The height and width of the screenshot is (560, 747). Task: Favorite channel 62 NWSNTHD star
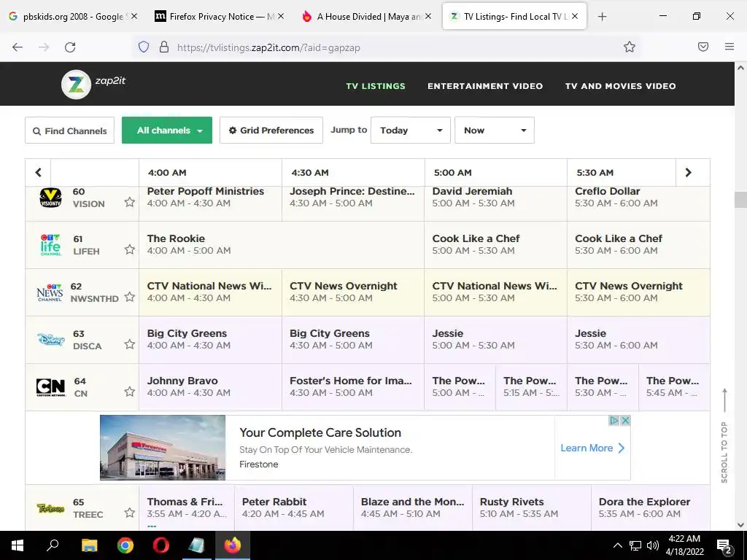point(130,297)
